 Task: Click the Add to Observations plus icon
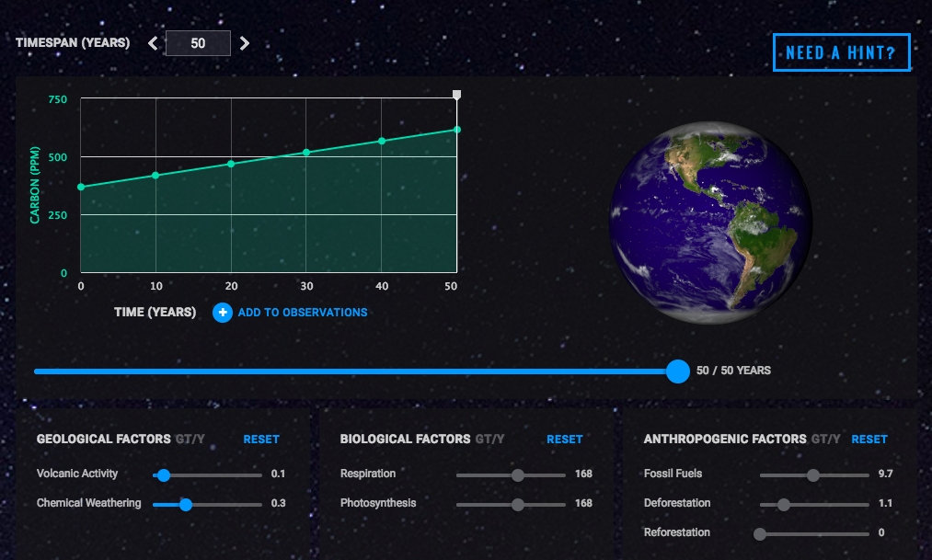click(222, 313)
